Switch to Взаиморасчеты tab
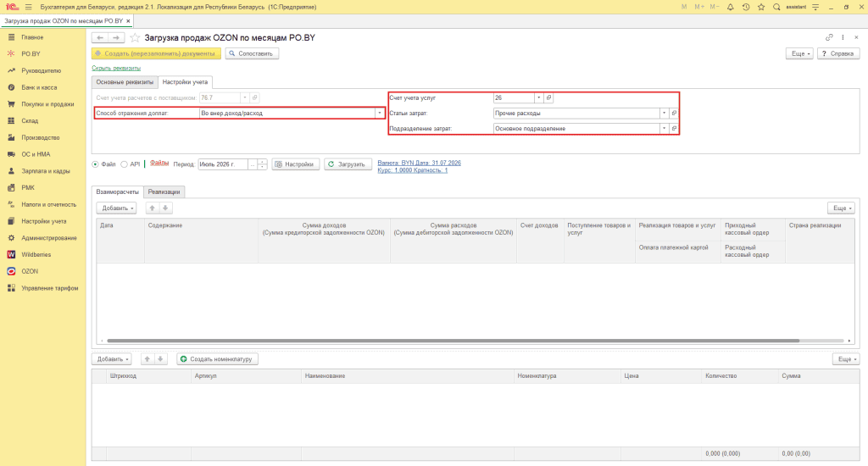The height and width of the screenshot is (466, 868). tap(117, 191)
